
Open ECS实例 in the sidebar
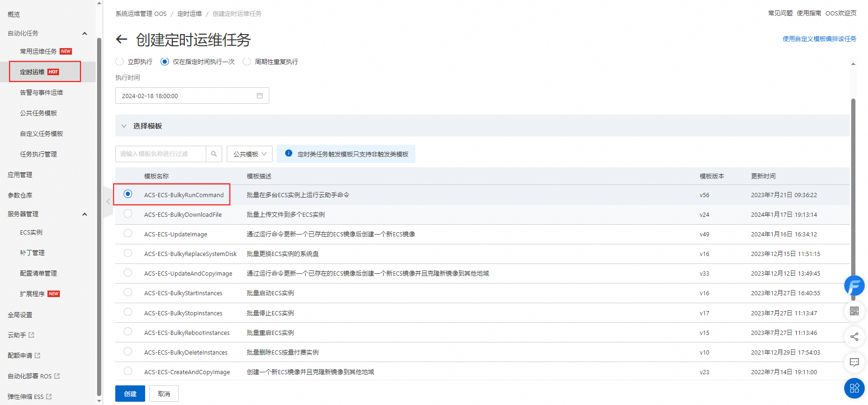(31, 232)
